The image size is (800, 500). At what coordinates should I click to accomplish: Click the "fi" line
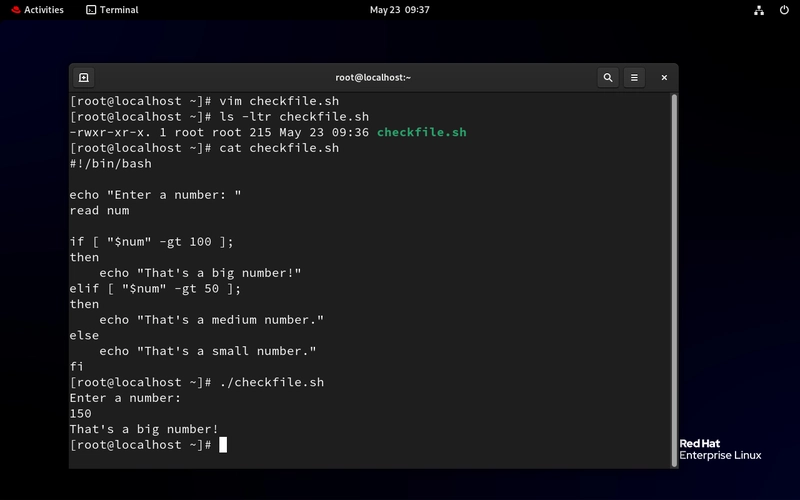(x=77, y=367)
